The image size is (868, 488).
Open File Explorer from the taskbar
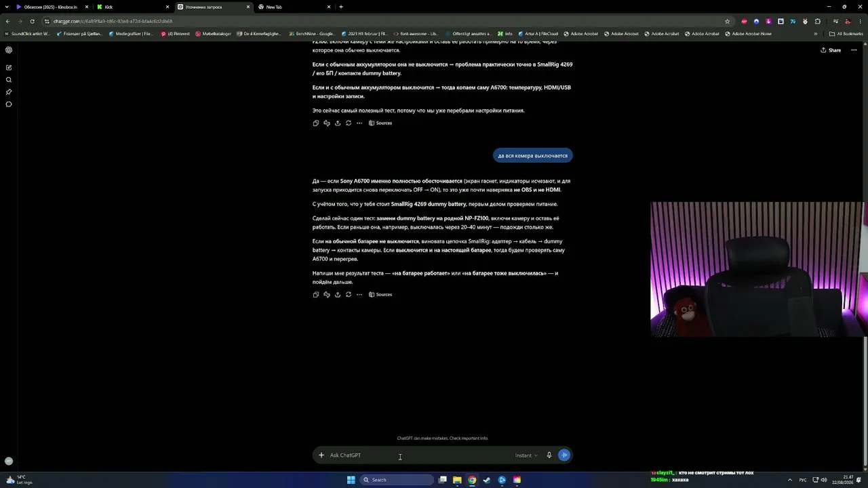click(x=457, y=480)
